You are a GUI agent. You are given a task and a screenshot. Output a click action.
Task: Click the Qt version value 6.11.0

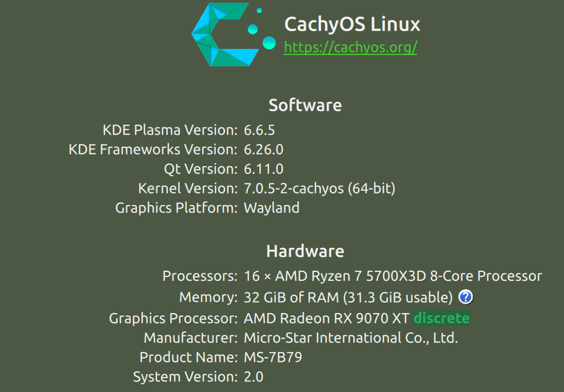pos(264,169)
